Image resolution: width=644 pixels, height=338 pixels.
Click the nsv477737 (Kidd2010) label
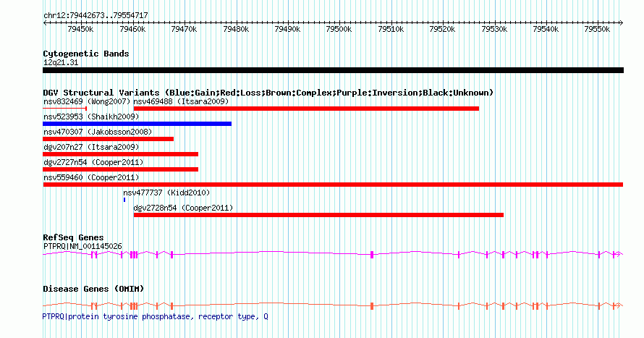coord(166,193)
